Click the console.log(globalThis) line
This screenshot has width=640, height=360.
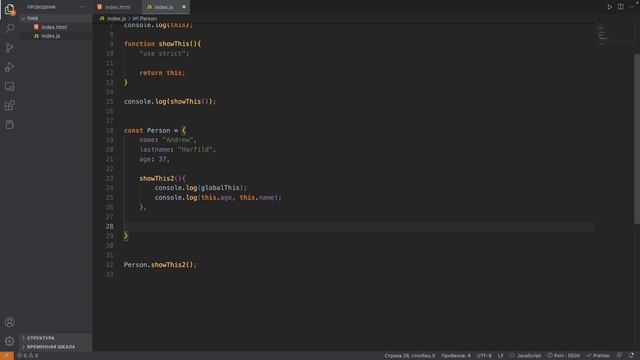200,188
